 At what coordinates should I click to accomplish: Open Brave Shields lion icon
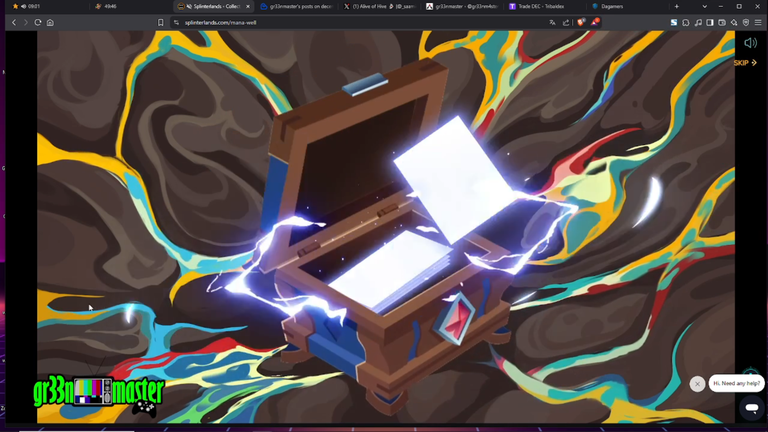coord(581,22)
